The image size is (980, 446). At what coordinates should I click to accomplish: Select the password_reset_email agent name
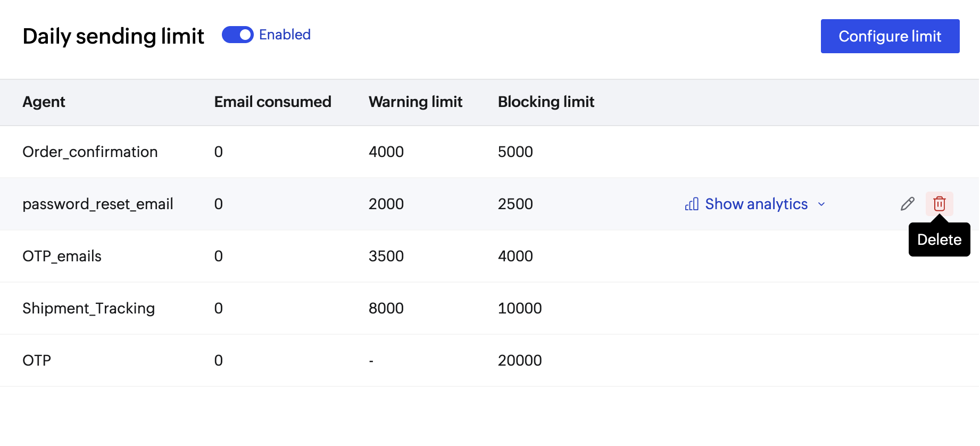98,204
